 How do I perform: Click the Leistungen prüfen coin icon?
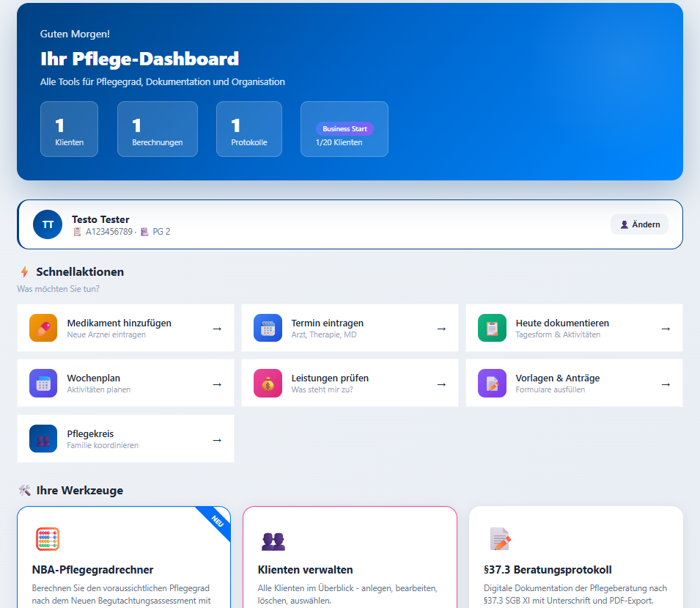(x=268, y=383)
